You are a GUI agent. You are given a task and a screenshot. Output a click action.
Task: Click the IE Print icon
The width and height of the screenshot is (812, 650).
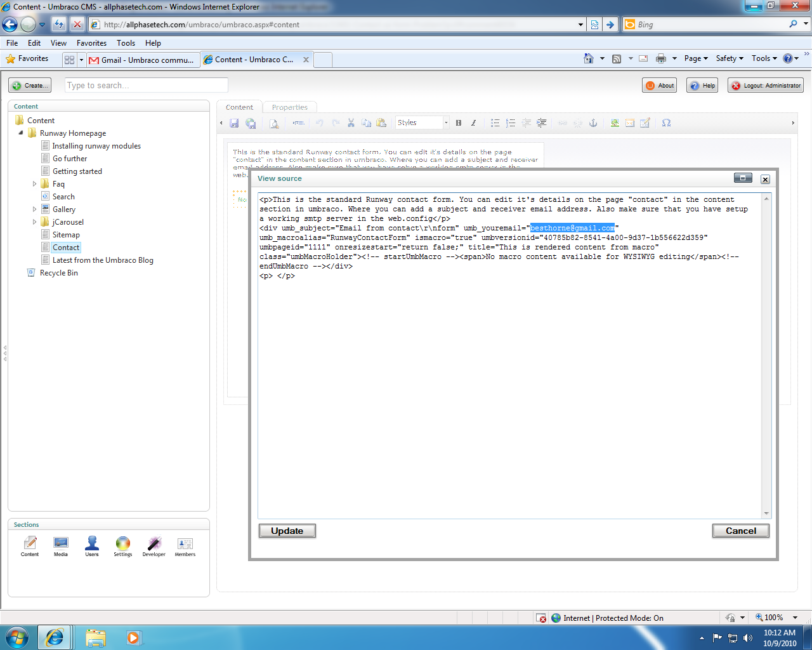[x=661, y=58]
